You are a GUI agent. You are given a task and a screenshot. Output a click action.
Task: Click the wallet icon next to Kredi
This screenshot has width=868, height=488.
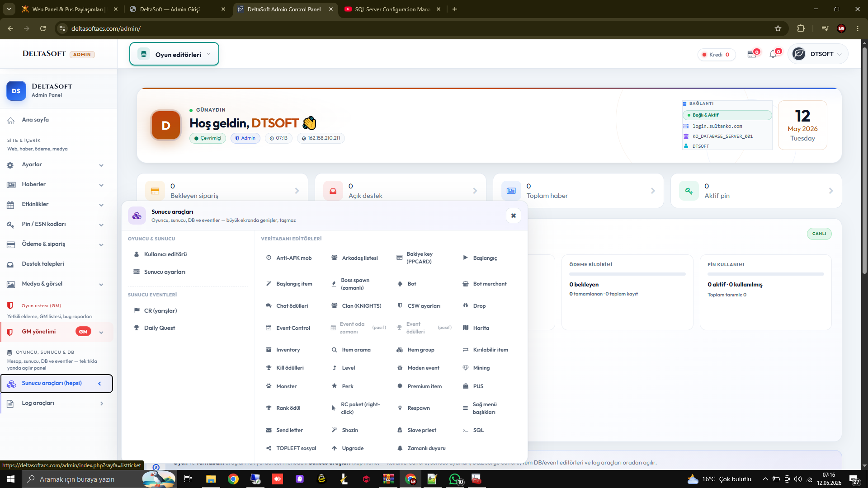coord(752,54)
